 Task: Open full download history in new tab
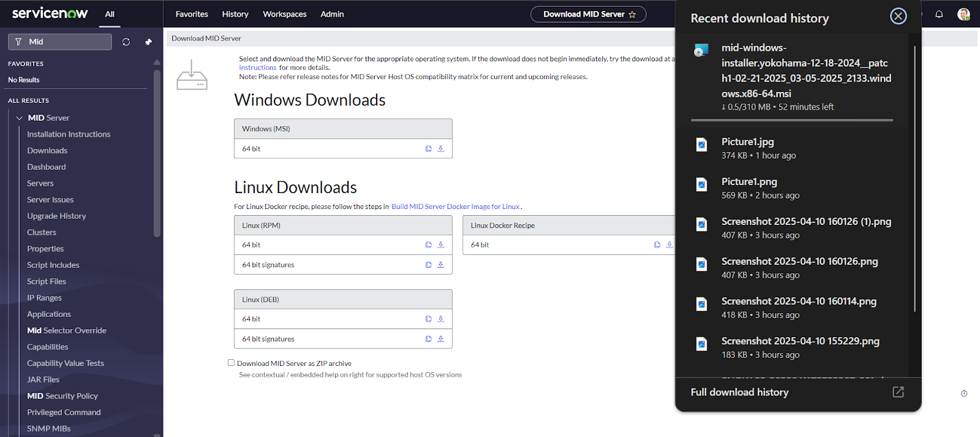click(x=898, y=392)
